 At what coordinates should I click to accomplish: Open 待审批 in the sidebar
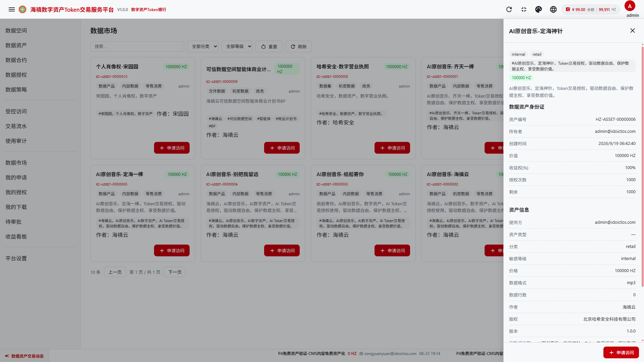click(x=13, y=222)
